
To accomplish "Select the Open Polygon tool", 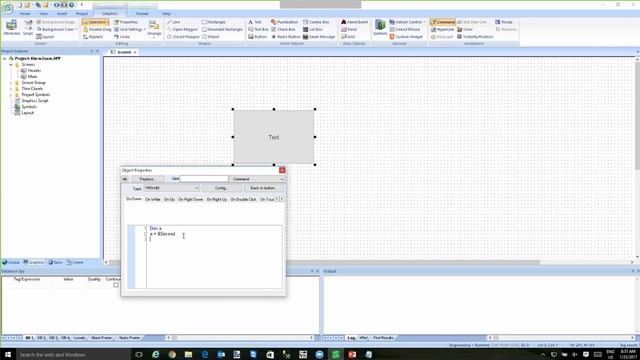I will coord(182,29).
